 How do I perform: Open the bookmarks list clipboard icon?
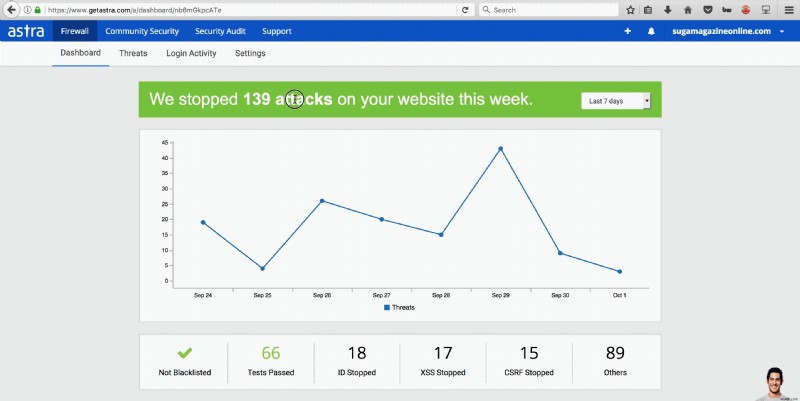(x=648, y=10)
